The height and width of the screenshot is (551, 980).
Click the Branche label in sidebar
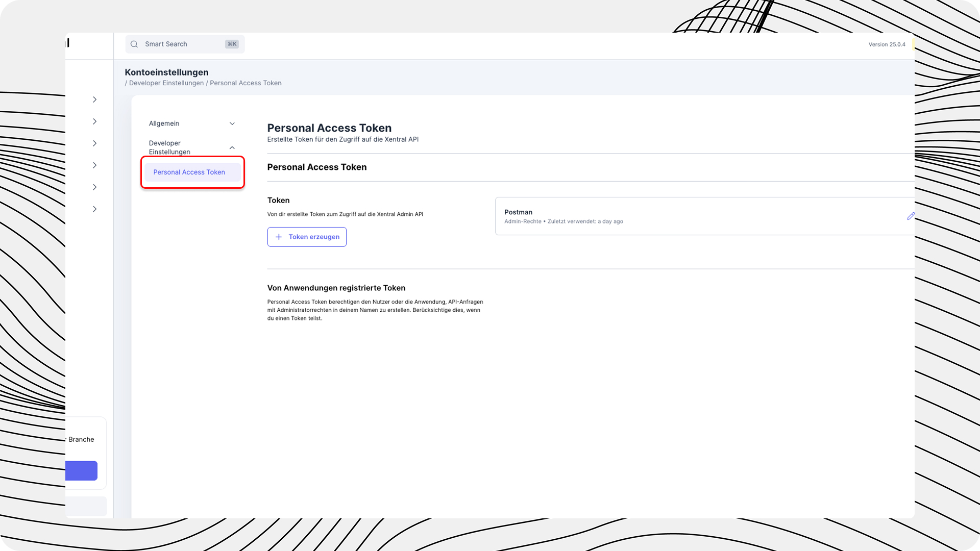click(81, 440)
